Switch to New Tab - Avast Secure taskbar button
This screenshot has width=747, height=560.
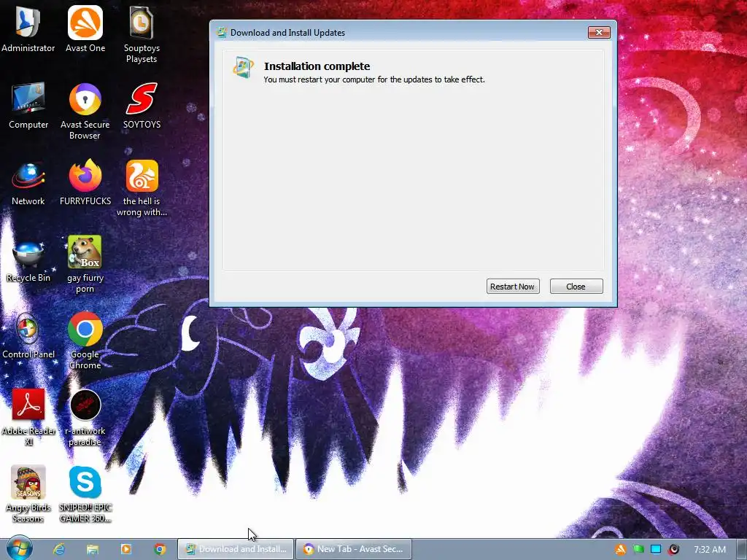coord(354,549)
